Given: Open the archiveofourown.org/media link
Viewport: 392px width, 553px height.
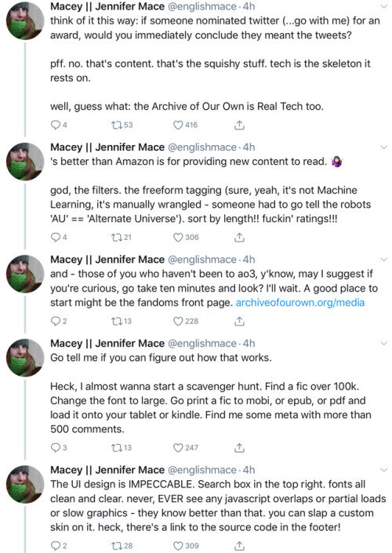Looking at the screenshot, I should pyautogui.click(x=300, y=303).
